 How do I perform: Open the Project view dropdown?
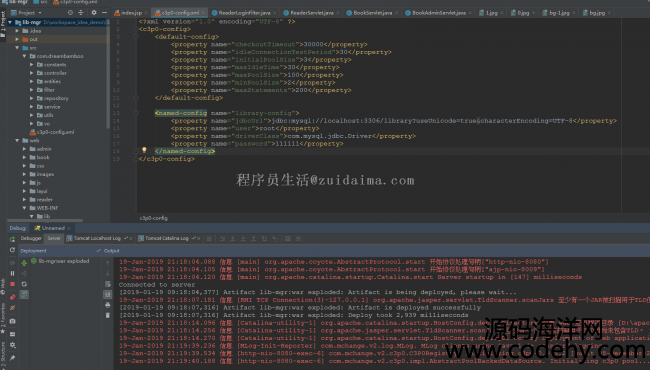pos(27,13)
